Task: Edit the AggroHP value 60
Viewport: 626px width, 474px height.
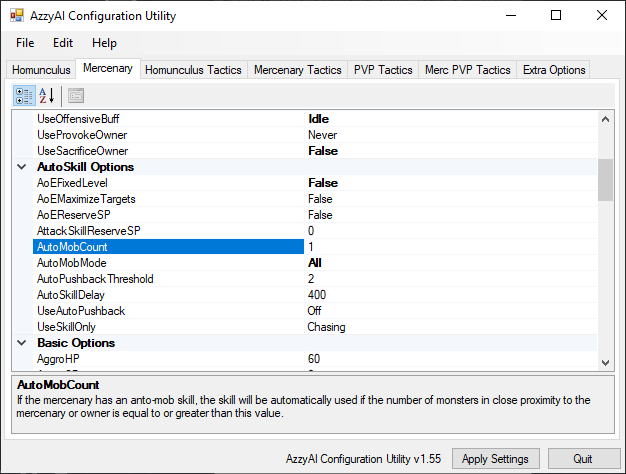Action: coord(451,359)
